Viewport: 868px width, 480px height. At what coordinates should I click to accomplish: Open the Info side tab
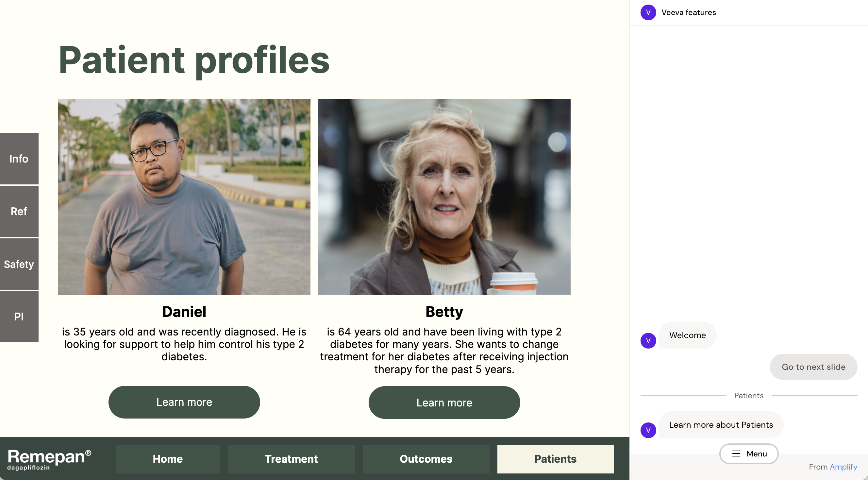coord(19,159)
